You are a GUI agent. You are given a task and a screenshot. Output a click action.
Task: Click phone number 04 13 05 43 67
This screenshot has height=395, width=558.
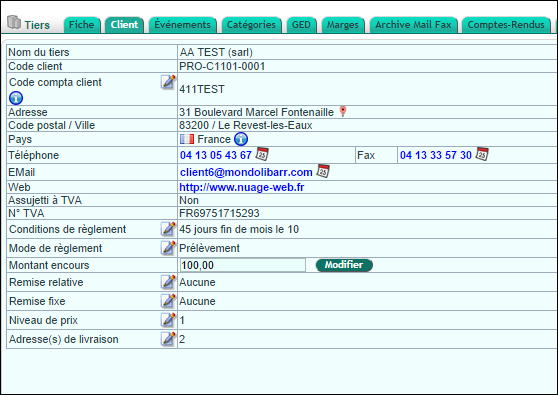pyautogui.click(x=216, y=155)
